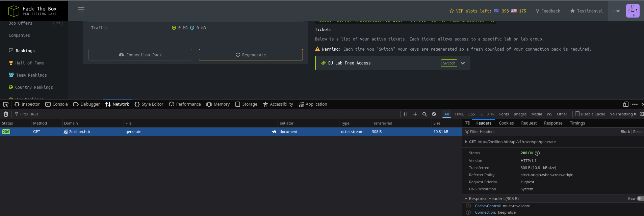Open the Debugger panel
The image size is (644, 216).
86,104
